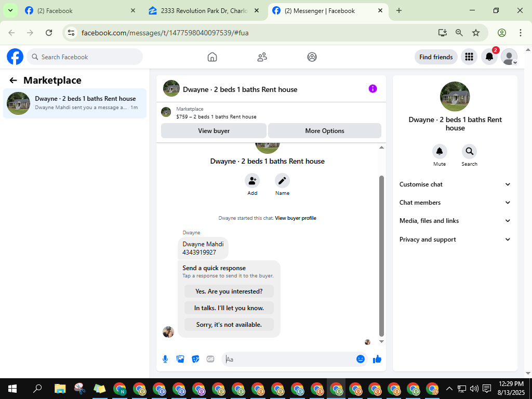Open the Friends icon in top navigation
The width and height of the screenshot is (532, 399).
262,57
